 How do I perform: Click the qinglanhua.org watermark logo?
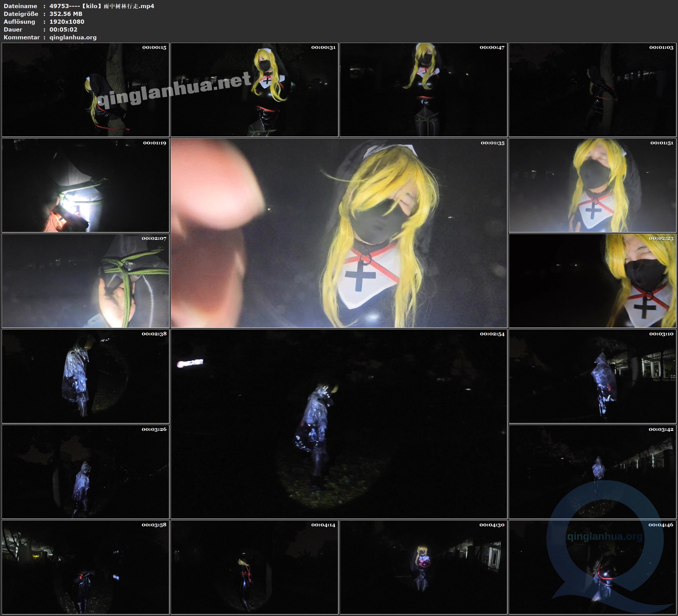pyautogui.click(x=604, y=536)
